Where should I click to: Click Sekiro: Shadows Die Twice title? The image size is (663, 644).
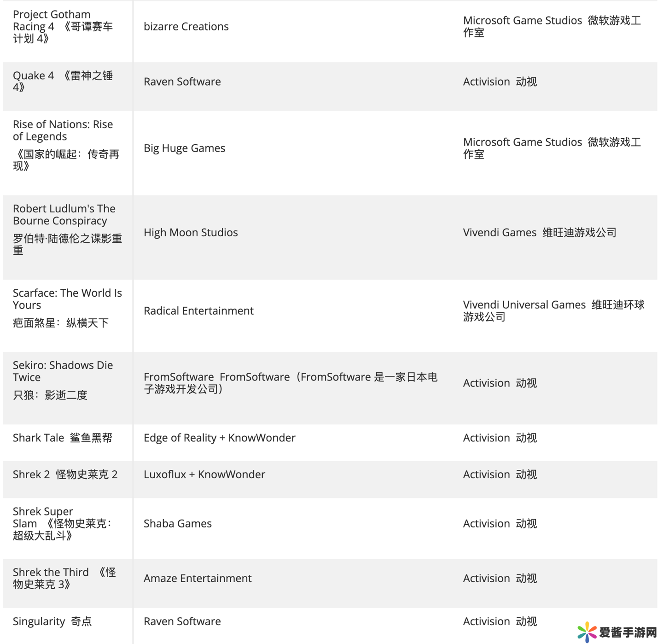pyautogui.click(x=63, y=371)
